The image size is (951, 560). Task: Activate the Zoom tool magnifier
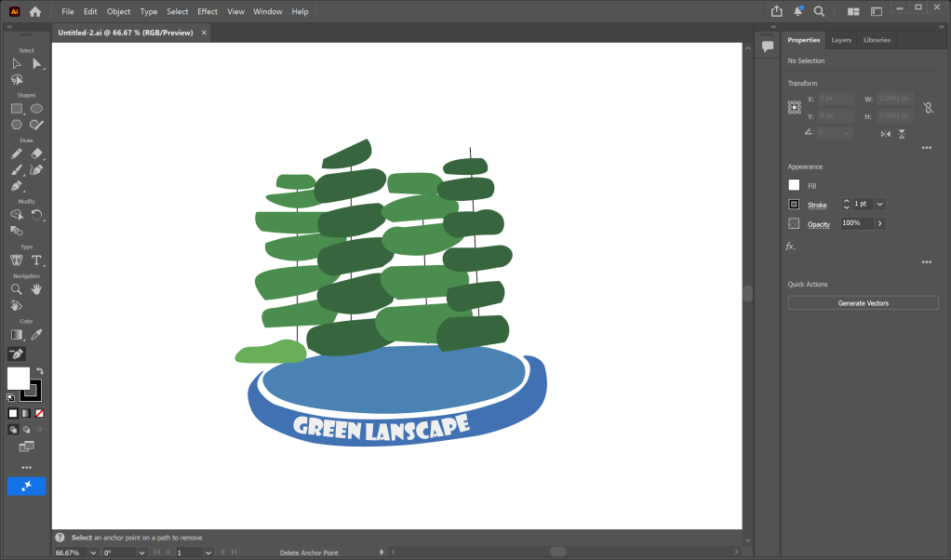coord(17,289)
